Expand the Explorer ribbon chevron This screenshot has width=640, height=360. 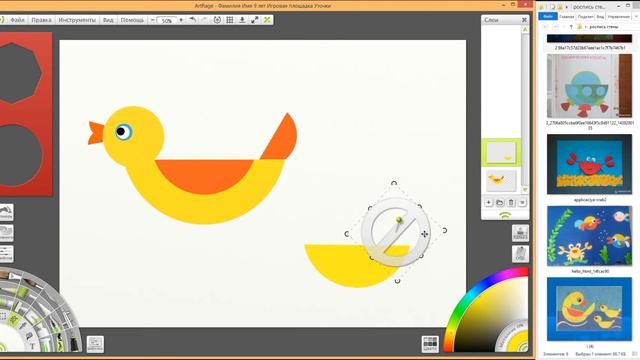click(x=636, y=17)
